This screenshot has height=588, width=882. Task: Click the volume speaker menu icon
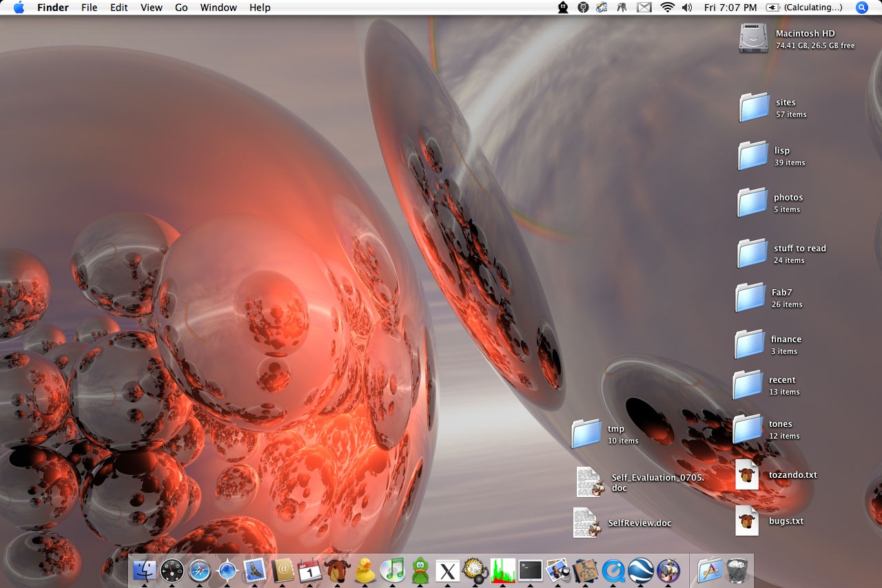(x=687, y=8)
